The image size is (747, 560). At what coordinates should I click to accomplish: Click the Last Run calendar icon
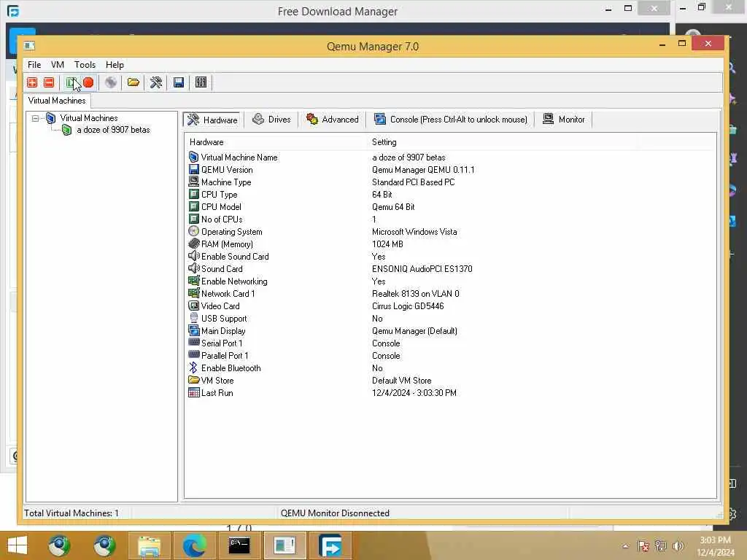[x=193, y=392]
